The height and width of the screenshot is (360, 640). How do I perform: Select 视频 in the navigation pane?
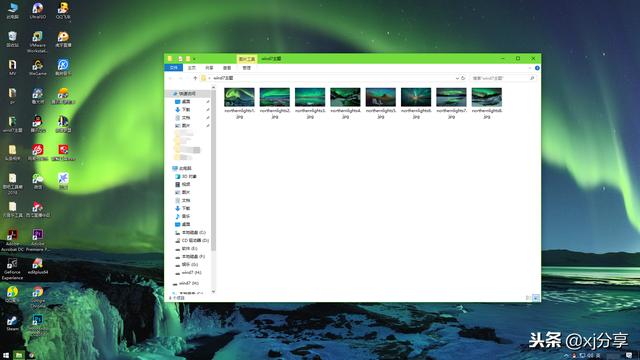183,184
